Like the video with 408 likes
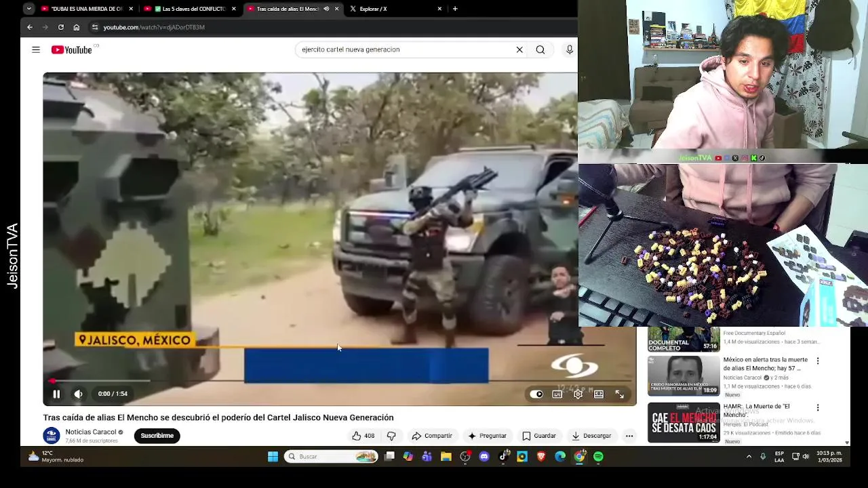The height and width of the screenshot is (488, 868). [x=363, y=436]
